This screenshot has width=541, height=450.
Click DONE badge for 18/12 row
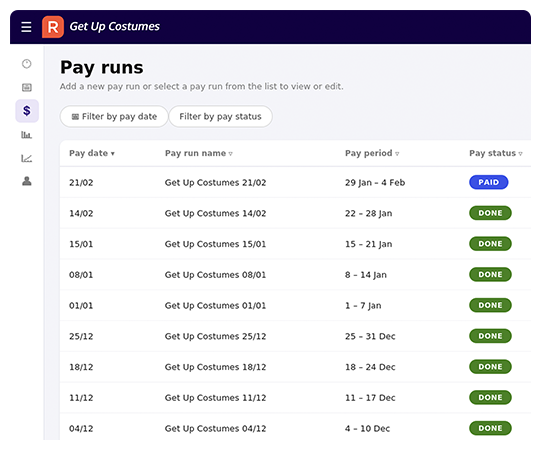(x=490, y=366)
